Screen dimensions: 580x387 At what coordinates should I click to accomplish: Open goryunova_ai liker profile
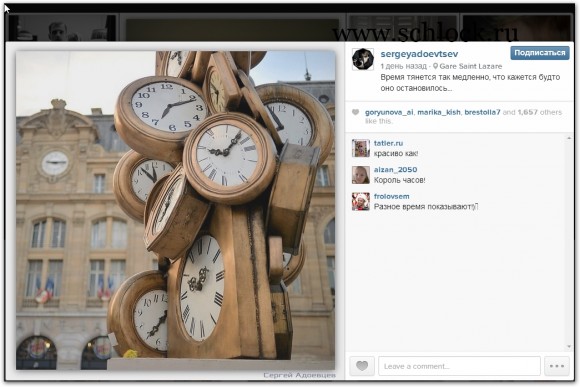(x=389, y=112)
